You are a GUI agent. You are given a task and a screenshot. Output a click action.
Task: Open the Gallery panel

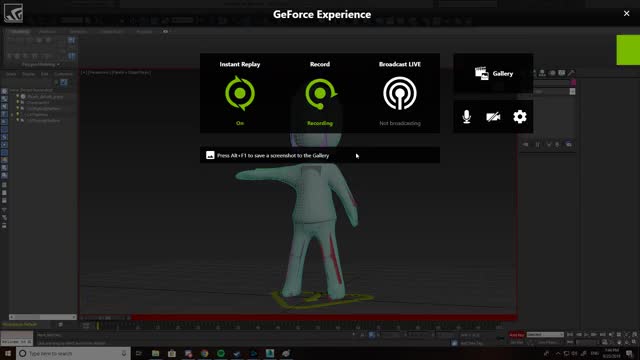pos(493,73)
